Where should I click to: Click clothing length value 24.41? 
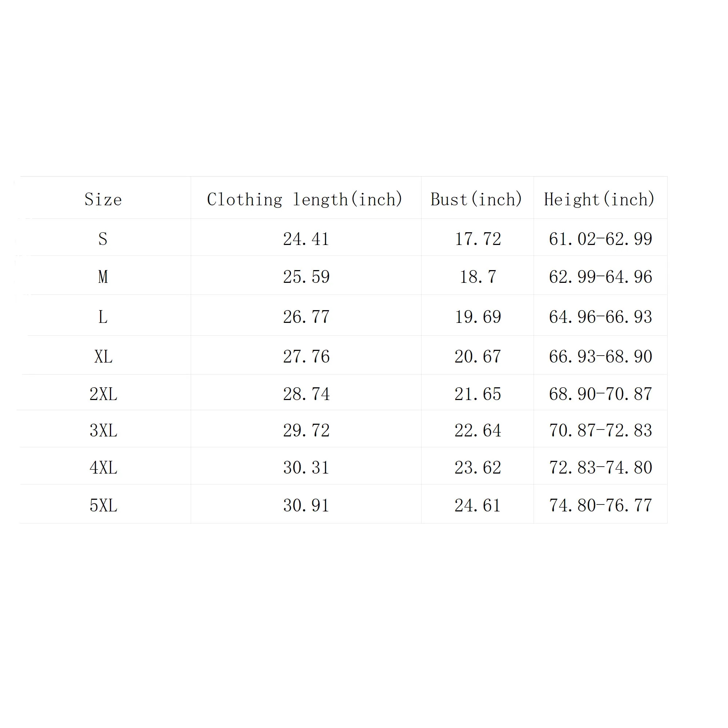coord(306,239)
